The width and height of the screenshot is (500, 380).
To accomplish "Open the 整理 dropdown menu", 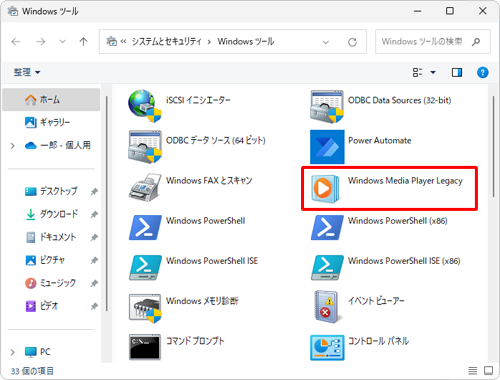I will coord(27,72).
